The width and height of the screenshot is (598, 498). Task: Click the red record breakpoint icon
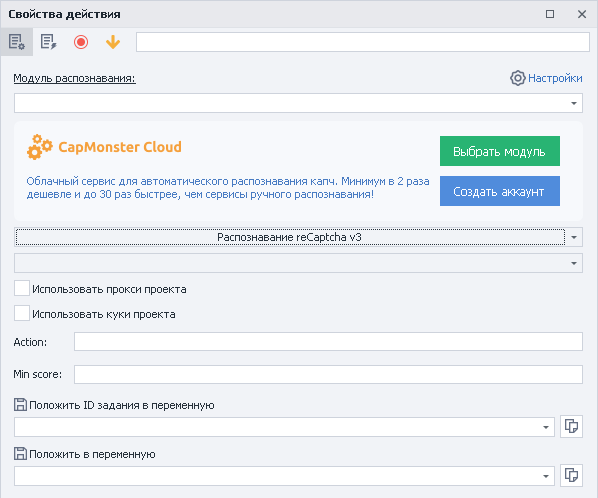(81, 42)
